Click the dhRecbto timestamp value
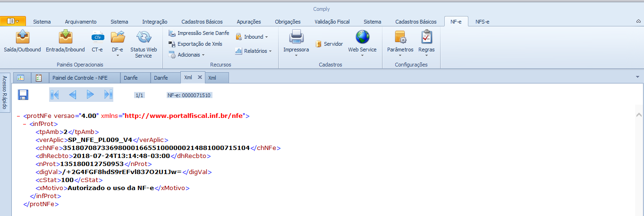The width and height of the screenshot is (644, 216). (x=120, y=156)
